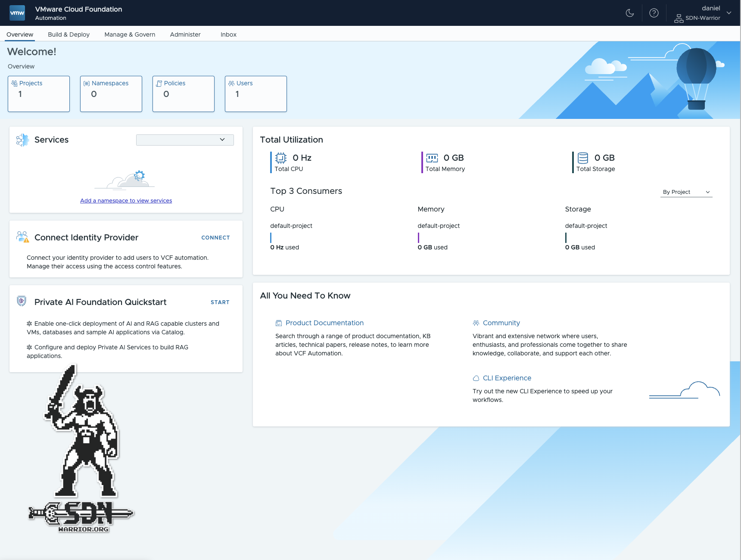Open dark mode via the moon icon

pyautogui.click(x=629, y=13)
